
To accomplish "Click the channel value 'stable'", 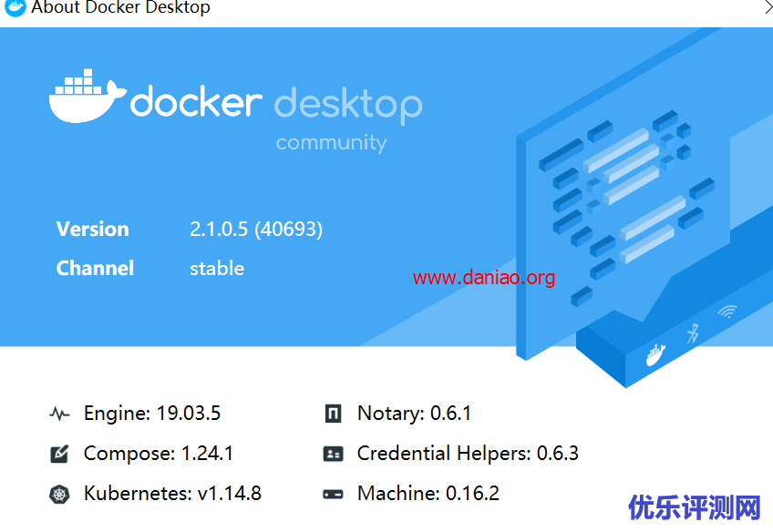I will click(217, 269).
